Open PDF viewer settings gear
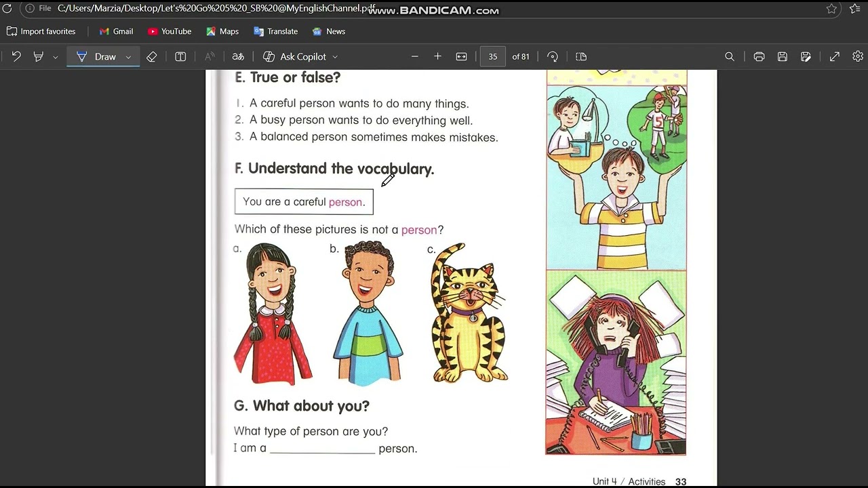The image size is (868, 488). (x=858, y=57)
